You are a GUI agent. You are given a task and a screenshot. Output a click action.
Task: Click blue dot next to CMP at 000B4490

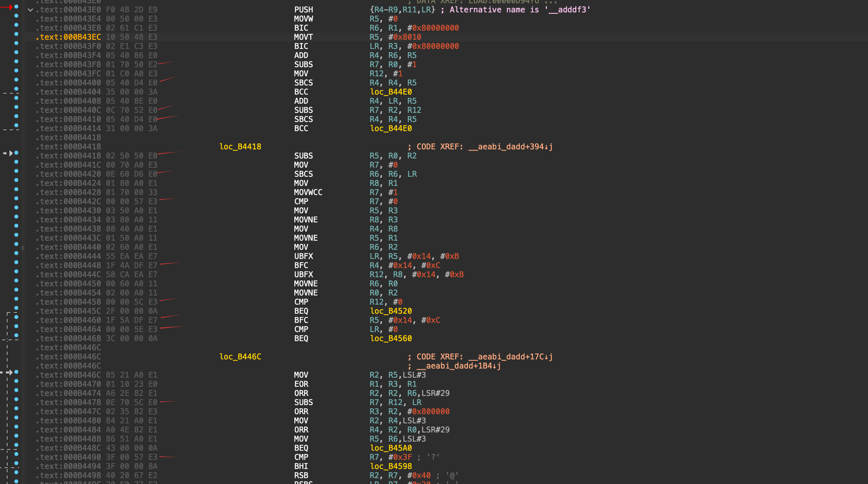point(16,454)
